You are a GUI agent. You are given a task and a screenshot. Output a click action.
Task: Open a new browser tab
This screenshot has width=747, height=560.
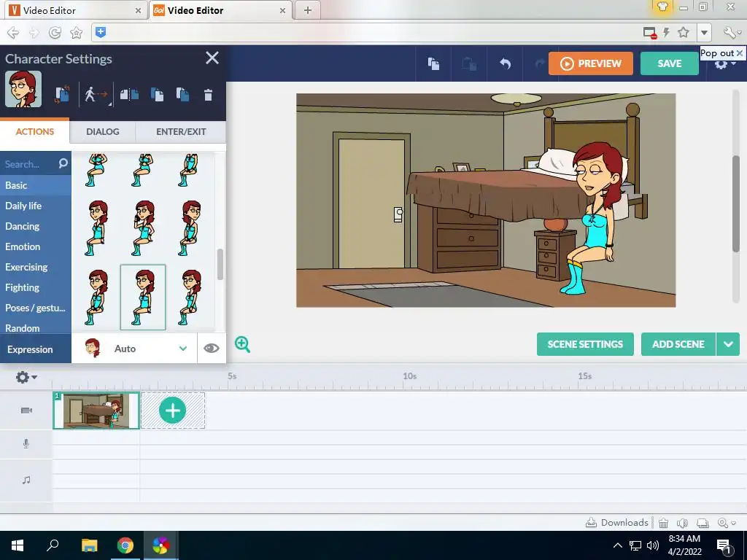tap(308, 10)
